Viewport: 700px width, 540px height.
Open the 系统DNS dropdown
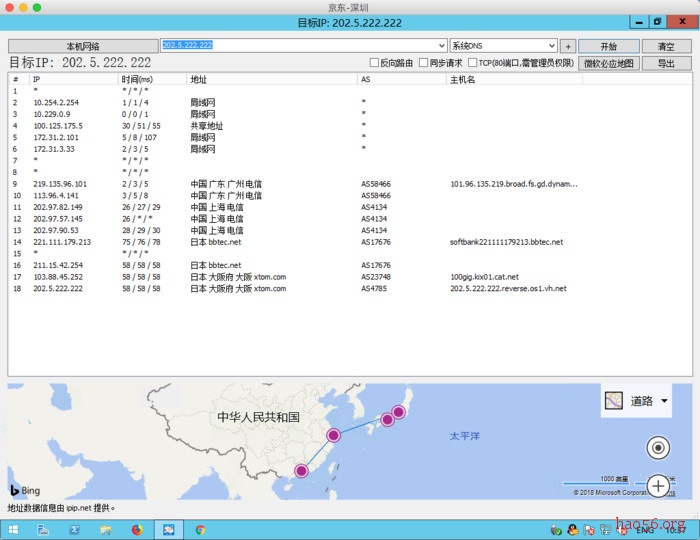tap(503, 46)
